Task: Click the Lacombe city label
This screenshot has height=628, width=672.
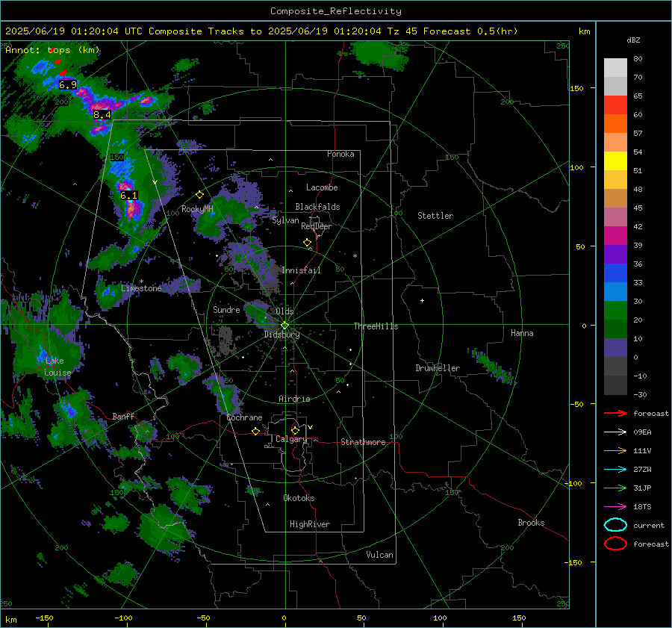Action: (322, 187)
